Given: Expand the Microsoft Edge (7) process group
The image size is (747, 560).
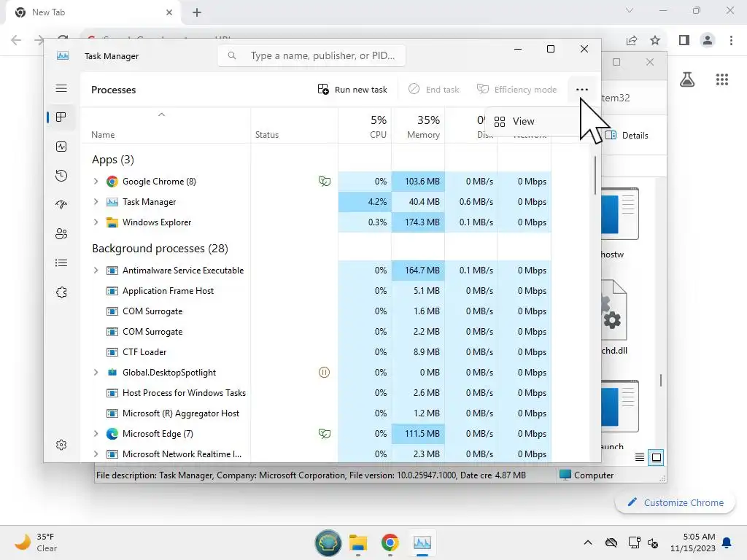Looking at the screenshot, I should [x=96, y=434].
